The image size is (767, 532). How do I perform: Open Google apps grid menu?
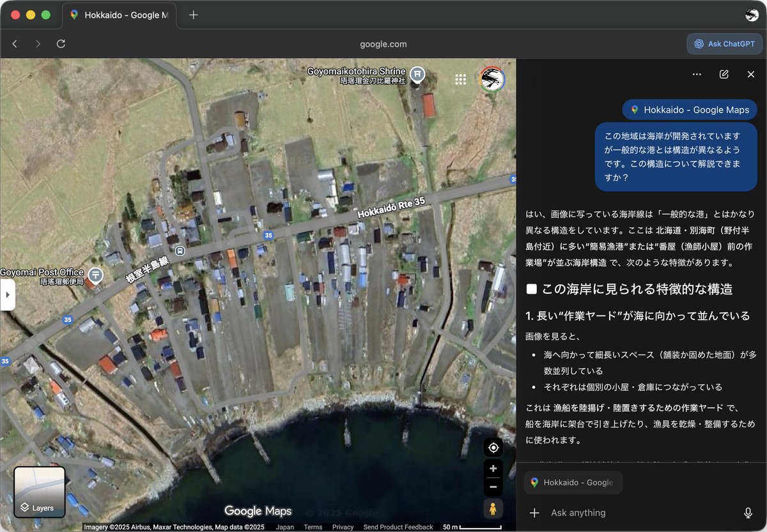point(460,79)
